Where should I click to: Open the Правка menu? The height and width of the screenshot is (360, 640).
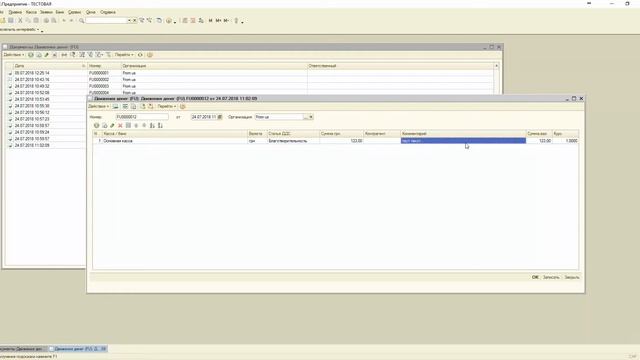[x=15, y=12]
